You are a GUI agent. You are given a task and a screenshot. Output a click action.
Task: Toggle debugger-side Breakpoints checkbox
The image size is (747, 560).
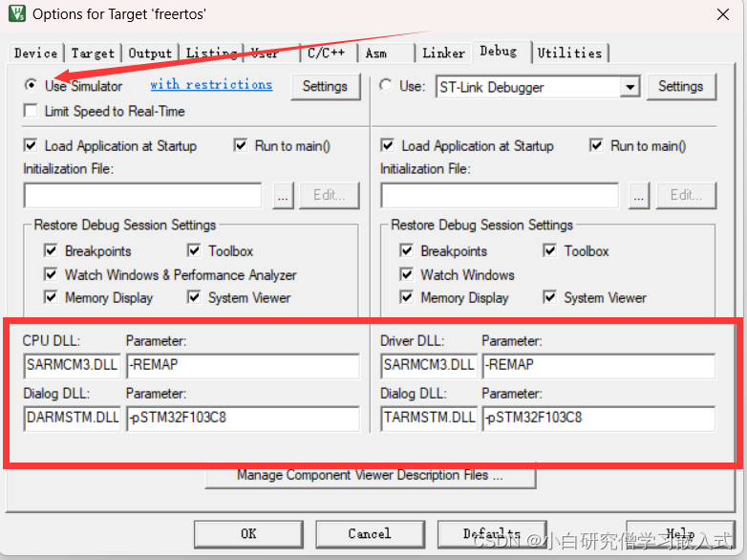[x=406, y=250]
